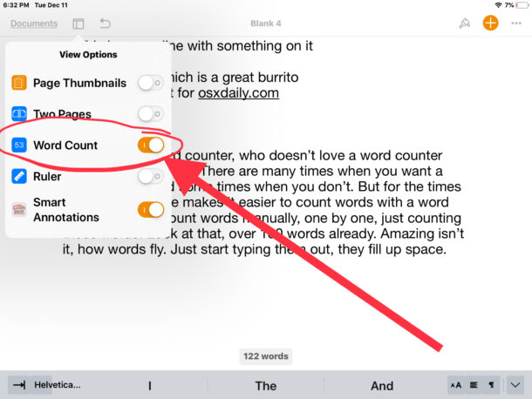Viewport: 532px width, 399px height.
Task: Tap the undo arrow icon
Action: [105, 24]
